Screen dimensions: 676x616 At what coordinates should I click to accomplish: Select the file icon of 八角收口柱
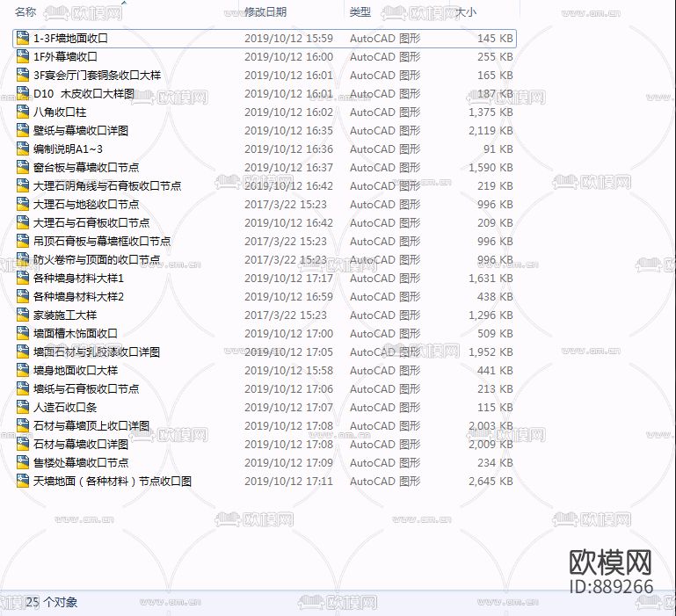(23, 112)
